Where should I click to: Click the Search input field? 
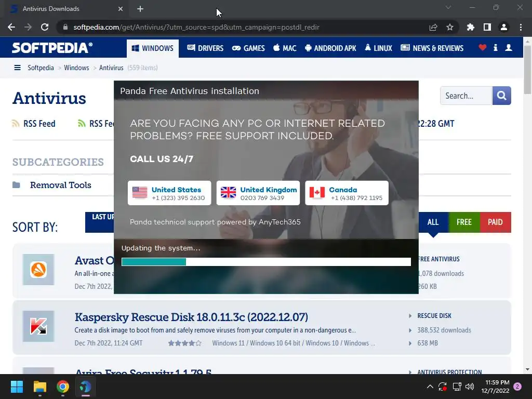click(466, 96)
